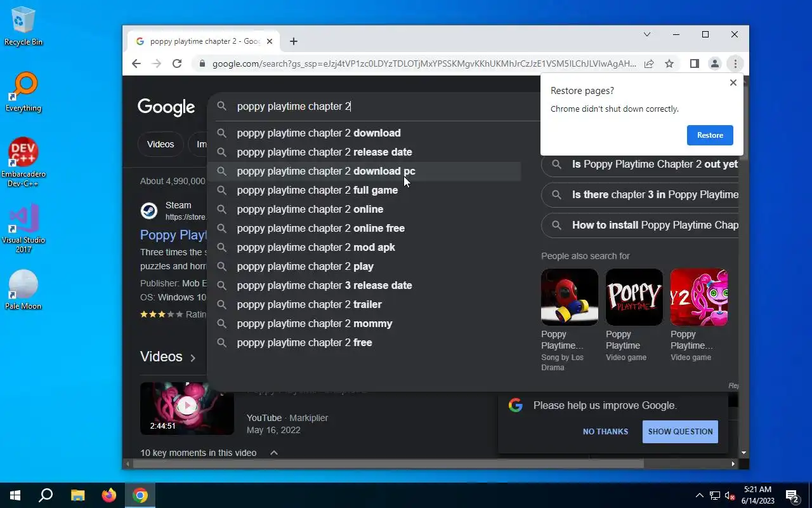Image resolution: width=812 pixels, height=508 pixels.
Task: Click the Restore button
Action: coord(710,135)
